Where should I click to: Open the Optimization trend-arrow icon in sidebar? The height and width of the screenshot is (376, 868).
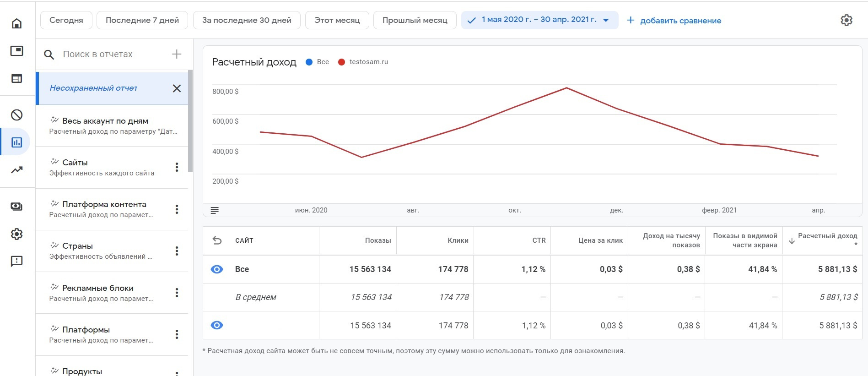click(16, 170)
